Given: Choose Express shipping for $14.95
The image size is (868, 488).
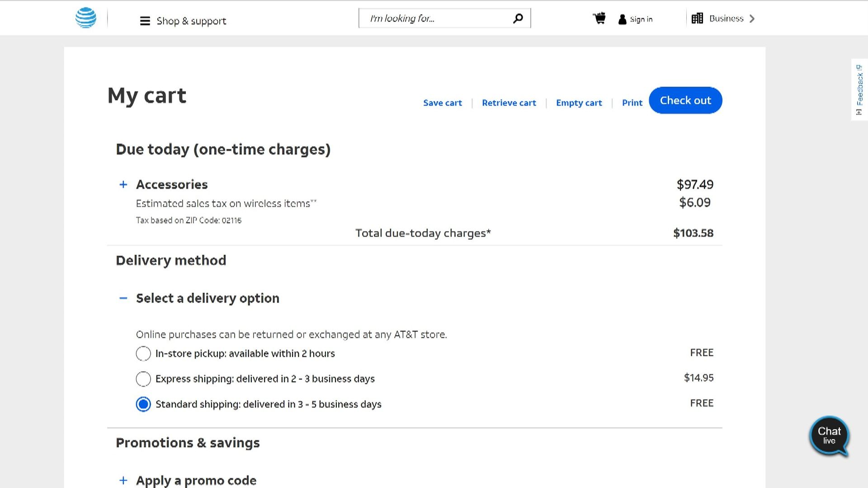Looking at the screenshot, I should (x=143, y=379).
